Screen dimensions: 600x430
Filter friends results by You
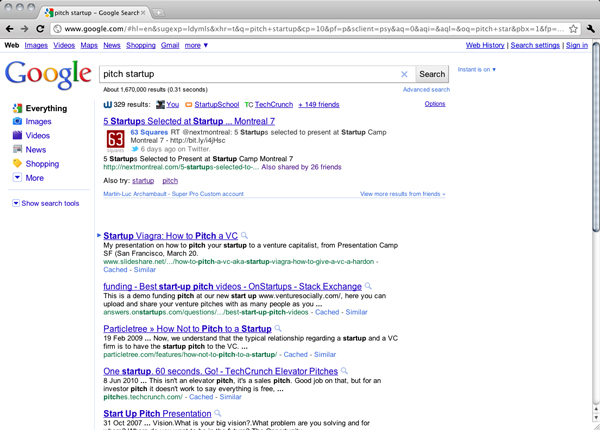pos(173,104)
